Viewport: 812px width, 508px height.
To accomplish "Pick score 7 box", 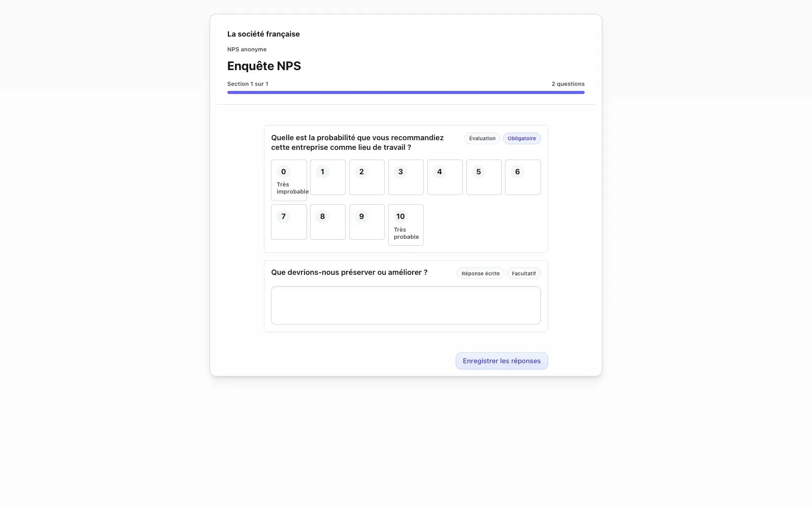I will pos(289,222).
